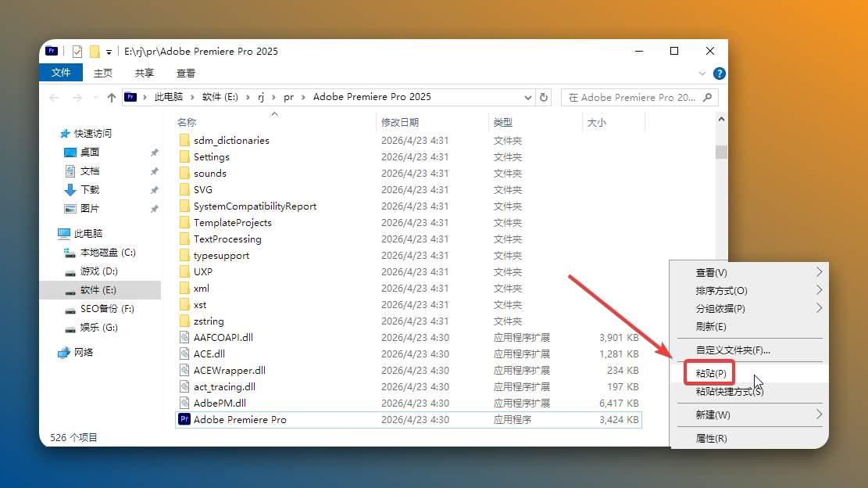Select the sdm_dictionaries folder icon
Viewport: 868px width, 488px height.
point(184,140)
